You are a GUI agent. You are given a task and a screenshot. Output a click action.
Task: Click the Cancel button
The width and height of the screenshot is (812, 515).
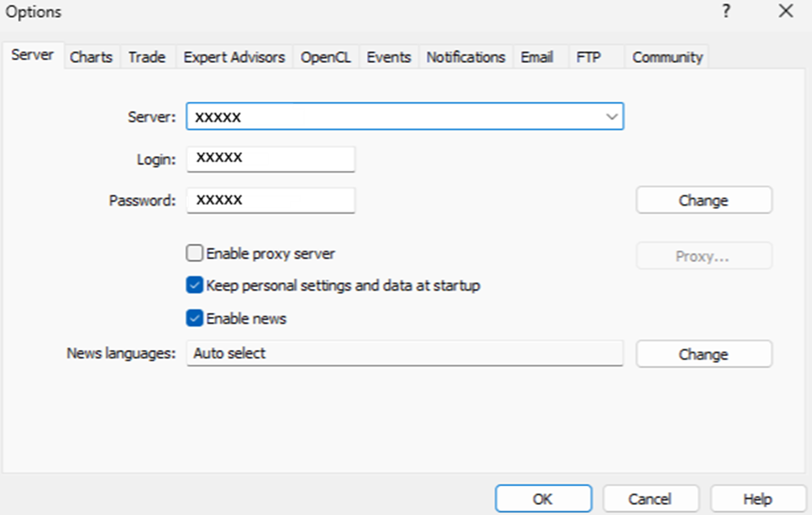point(650,499)
